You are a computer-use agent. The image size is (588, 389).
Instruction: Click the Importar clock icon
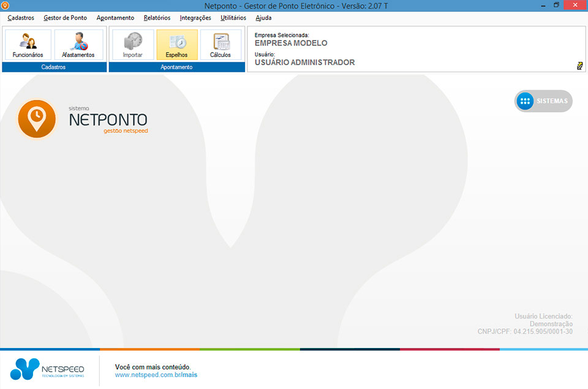(133, 45)
